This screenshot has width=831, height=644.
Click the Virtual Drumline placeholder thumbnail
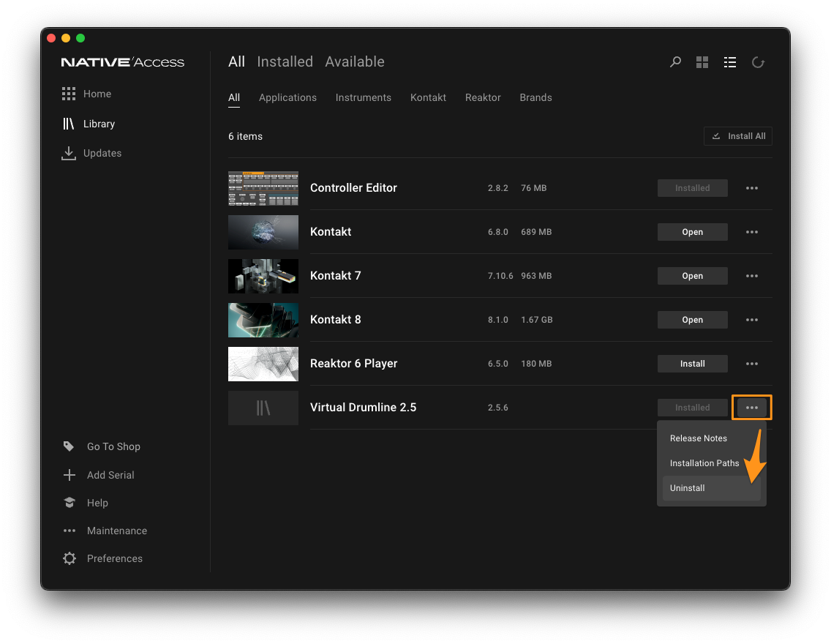(x=263, y=408)
